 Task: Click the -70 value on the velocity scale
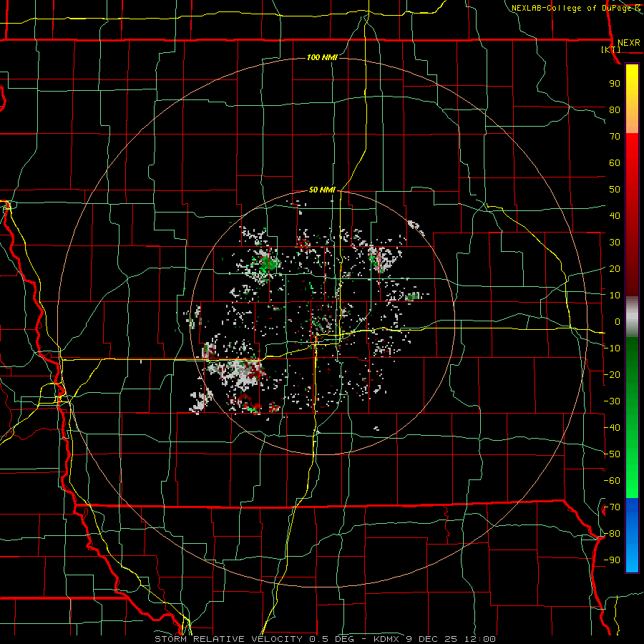(x=612, y=507)
